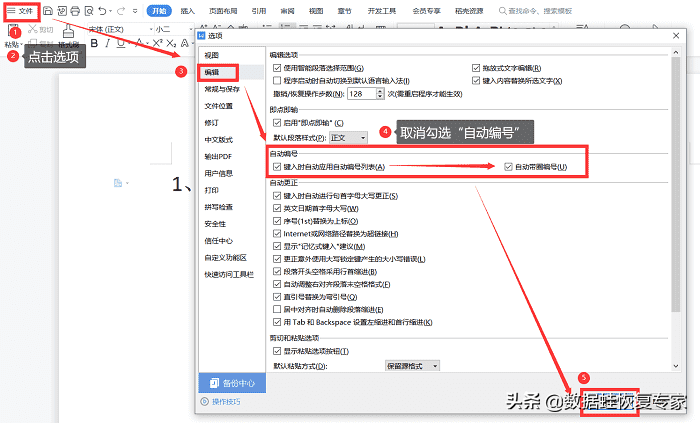Open 默认粘贴方式 保留源格式 dropdown
700x423 pixels.
(412, 366)
